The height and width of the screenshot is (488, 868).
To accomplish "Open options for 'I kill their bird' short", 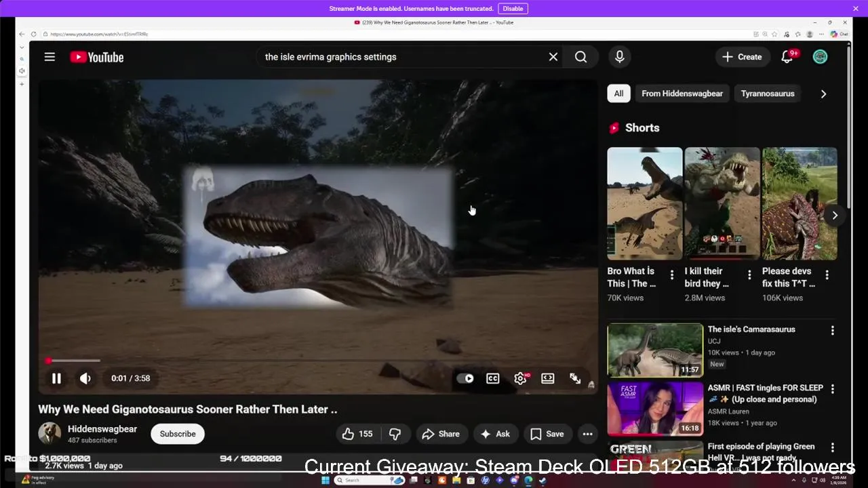I will point(749,274).
